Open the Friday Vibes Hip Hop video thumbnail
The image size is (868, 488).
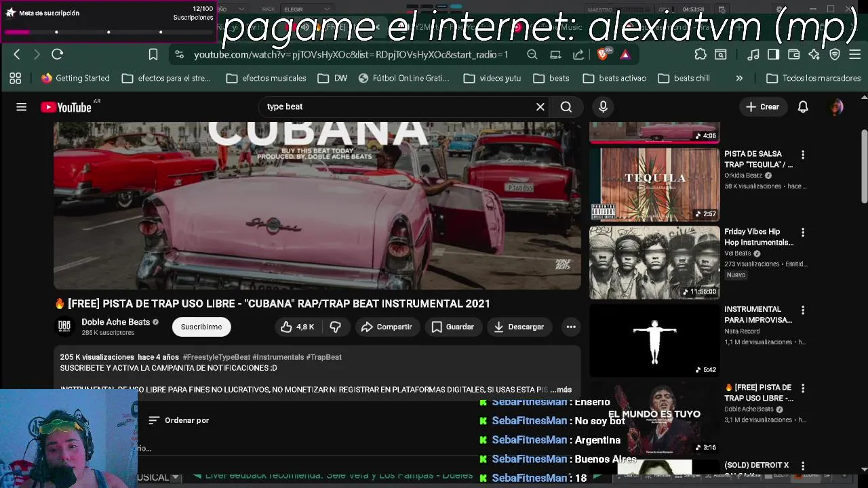[654, 262]
